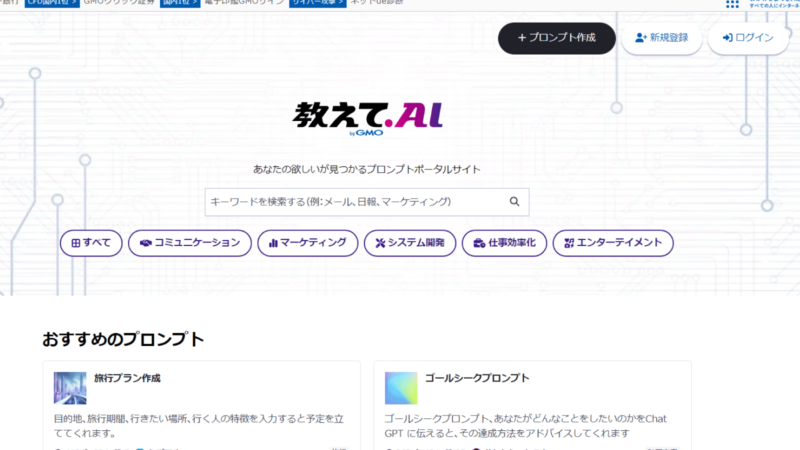Click the コミュニケーション handshake icon
The image size is (800, 450).
tap(146, 243)
